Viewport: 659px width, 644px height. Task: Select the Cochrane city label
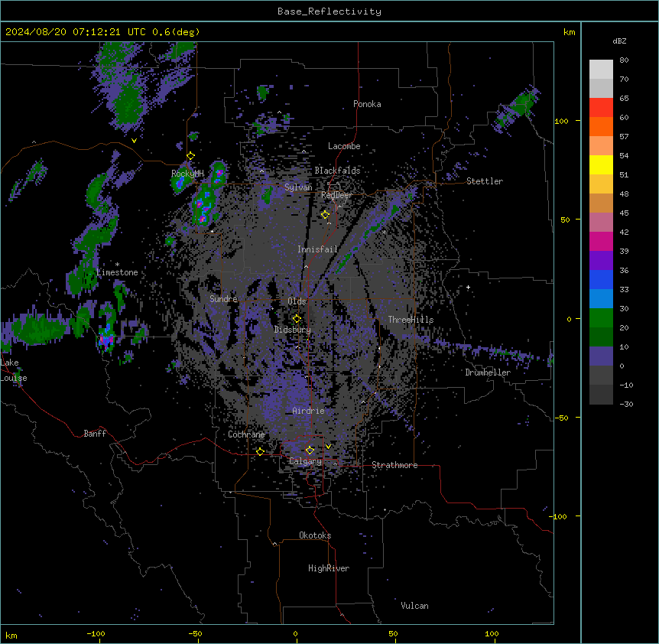click(x=246, y=434)
